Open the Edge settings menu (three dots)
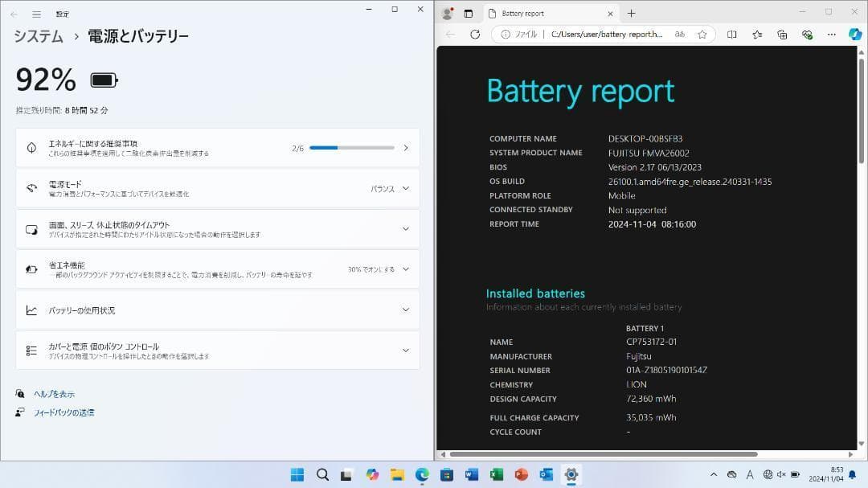Viewport: 868px width, 488px height. point(831,35)
